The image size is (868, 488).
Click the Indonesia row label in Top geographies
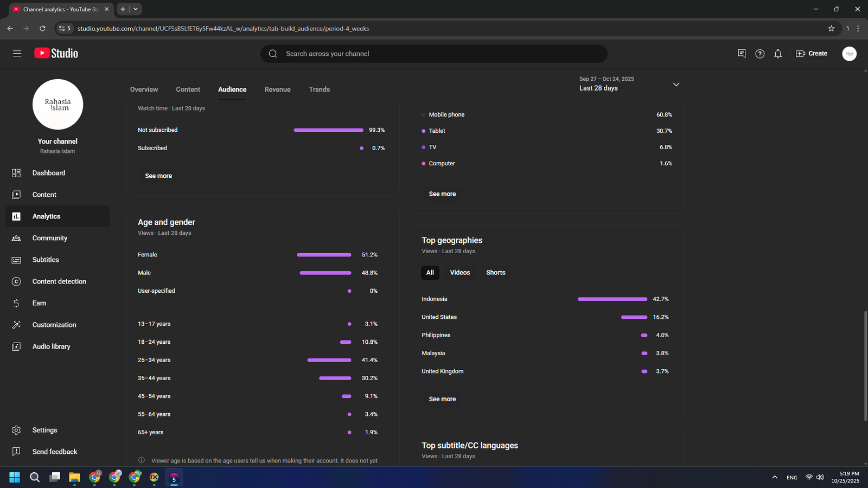pyautogui.click(x=435, y=299)
